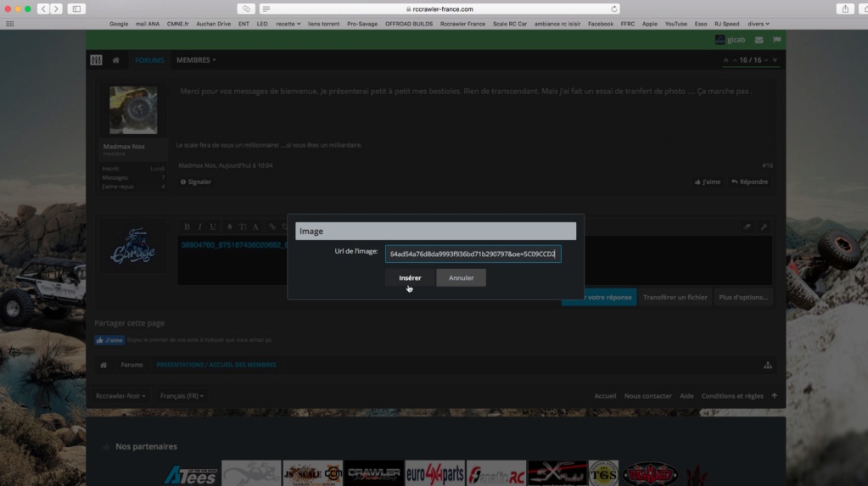Image resolution: width=868 pixels, height=486 pixels.
Task: Click Madmax Nox avatar thumbnail
Action: (x=133, y=110)
